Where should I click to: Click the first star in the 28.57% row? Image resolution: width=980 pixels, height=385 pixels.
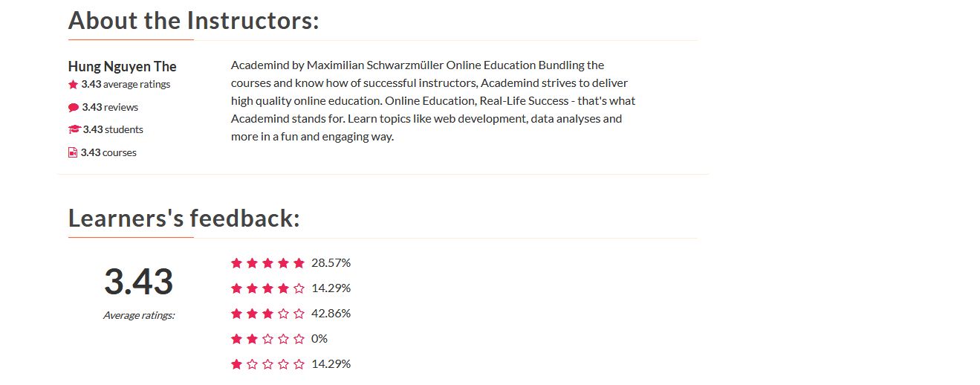tap(237, 263)
